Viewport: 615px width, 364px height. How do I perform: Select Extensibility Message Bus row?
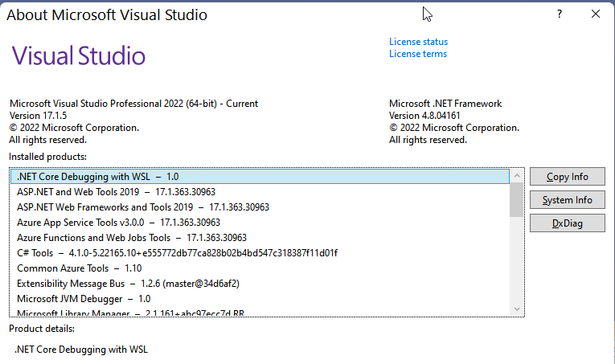tap(260, 284)
